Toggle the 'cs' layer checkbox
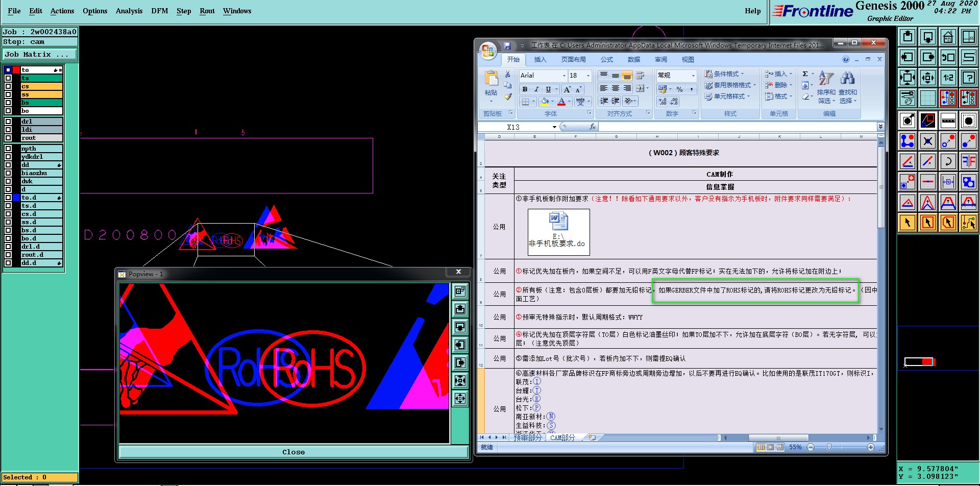 (x=8, y=86)
